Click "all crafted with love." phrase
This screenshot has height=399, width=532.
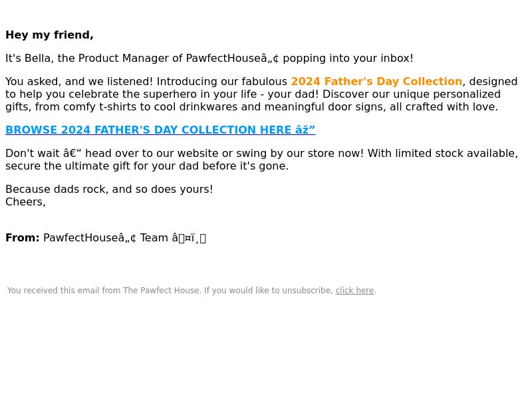(x=444, y=107)
